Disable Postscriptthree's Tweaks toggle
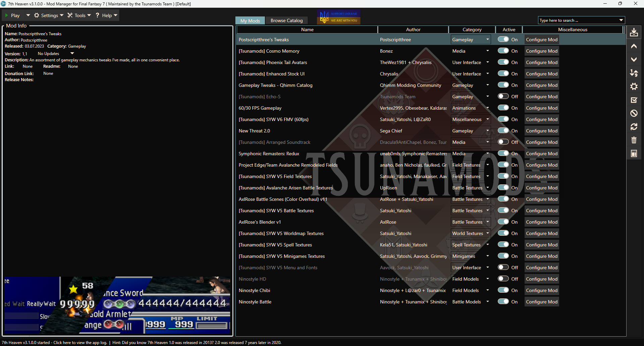Image resolution: width=644 pixels, height=346 pixels. point(503,39)
